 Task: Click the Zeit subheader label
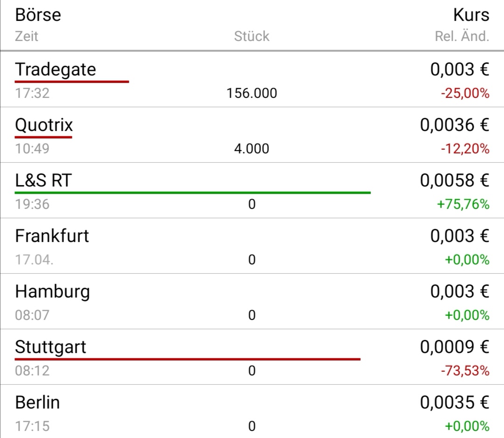[x=27, y=36]
